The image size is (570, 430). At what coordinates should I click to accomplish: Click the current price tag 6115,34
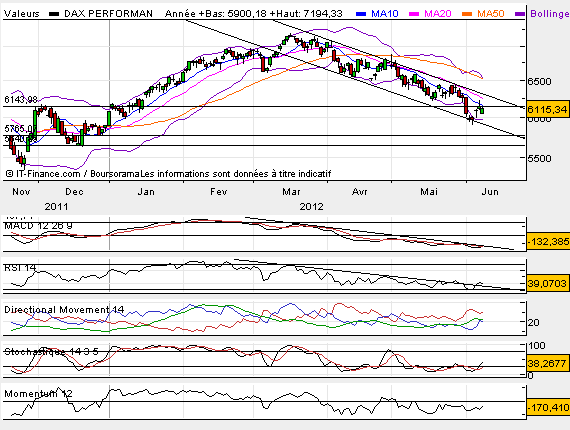point(548,109)
